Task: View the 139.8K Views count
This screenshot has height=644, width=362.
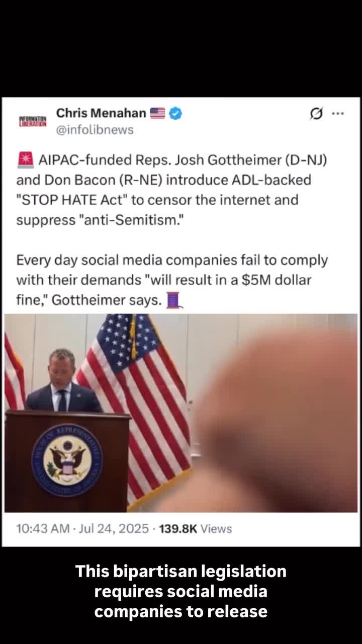Action: coord(196,529)
